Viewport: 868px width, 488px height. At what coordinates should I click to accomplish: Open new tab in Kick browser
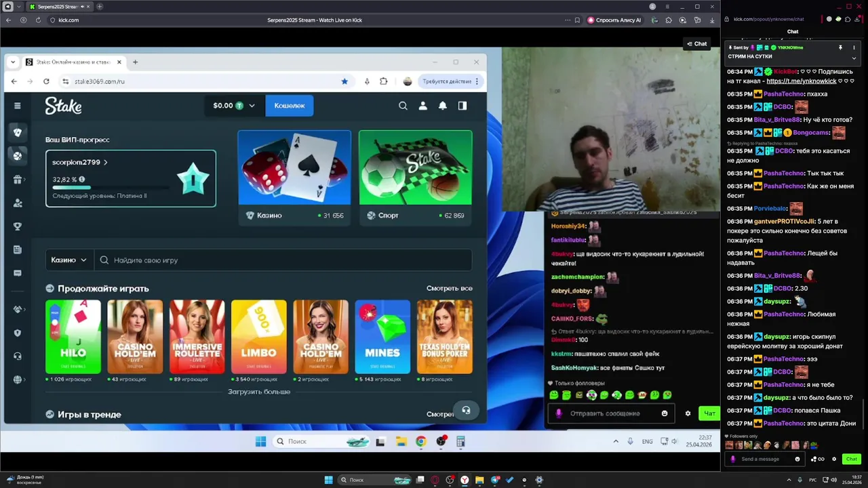click(100, 7)
